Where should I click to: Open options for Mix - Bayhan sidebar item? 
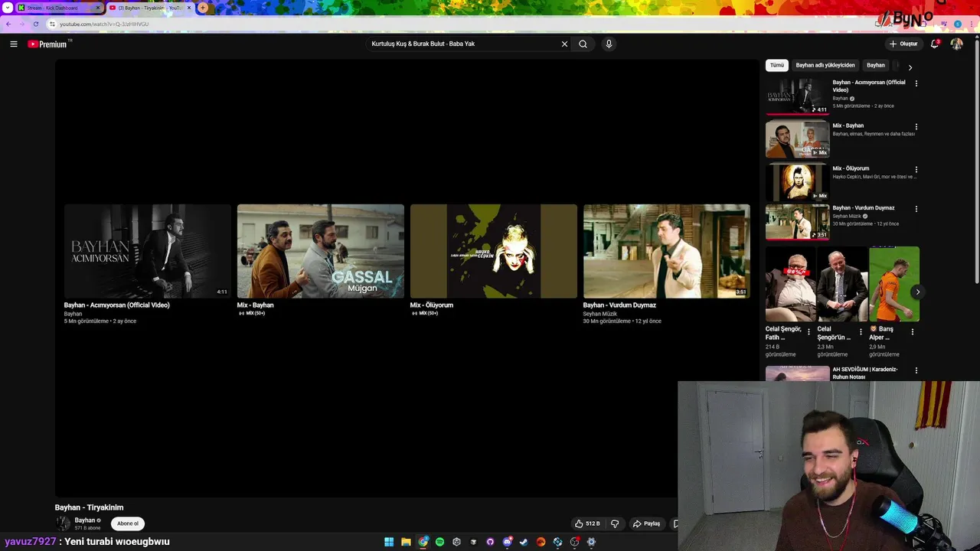[x=916, y=127]
